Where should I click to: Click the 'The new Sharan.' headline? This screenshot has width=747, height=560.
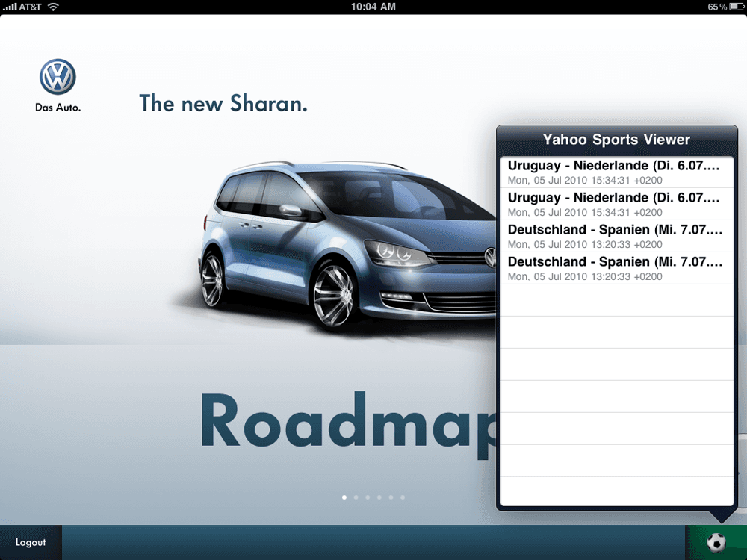coord(223,103)
